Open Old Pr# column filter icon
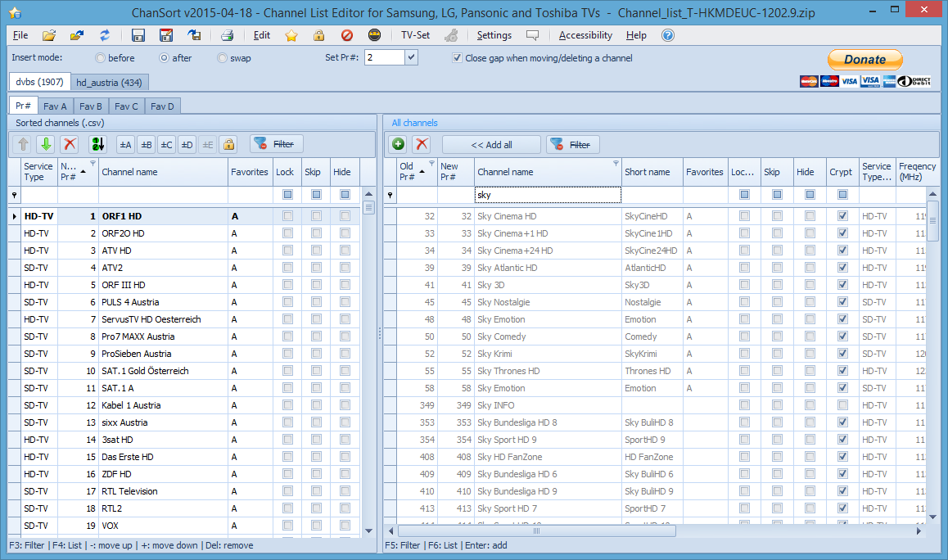 (431, 164)
